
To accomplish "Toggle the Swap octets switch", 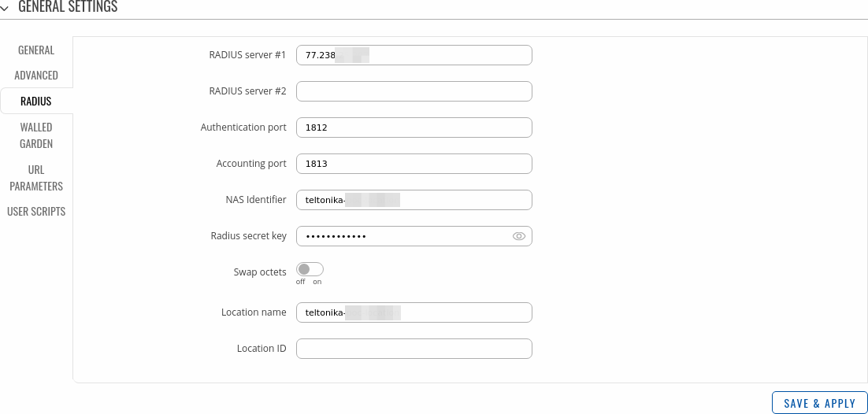I will point(310,269).
